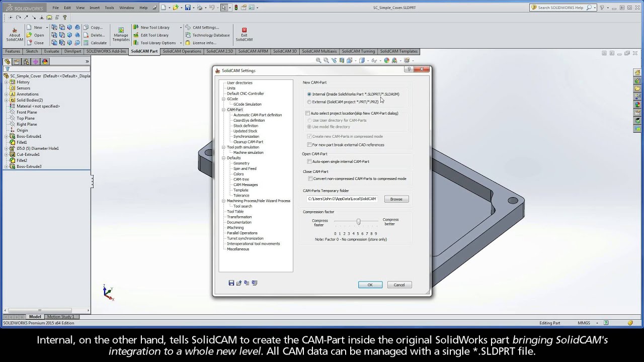
Task: Select the DimXpertManager tab icon
Action: point(35,61)
